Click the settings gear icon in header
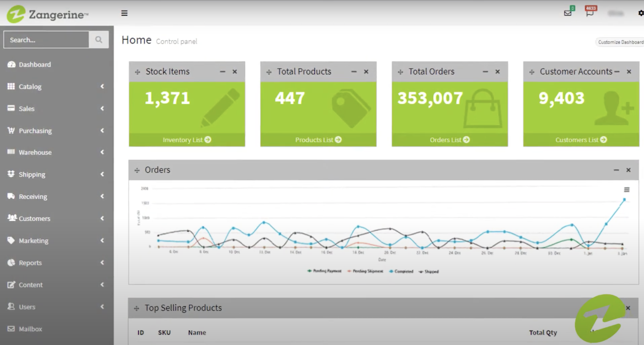Viewport: 644px width, 345px height. tap(641, 13)
